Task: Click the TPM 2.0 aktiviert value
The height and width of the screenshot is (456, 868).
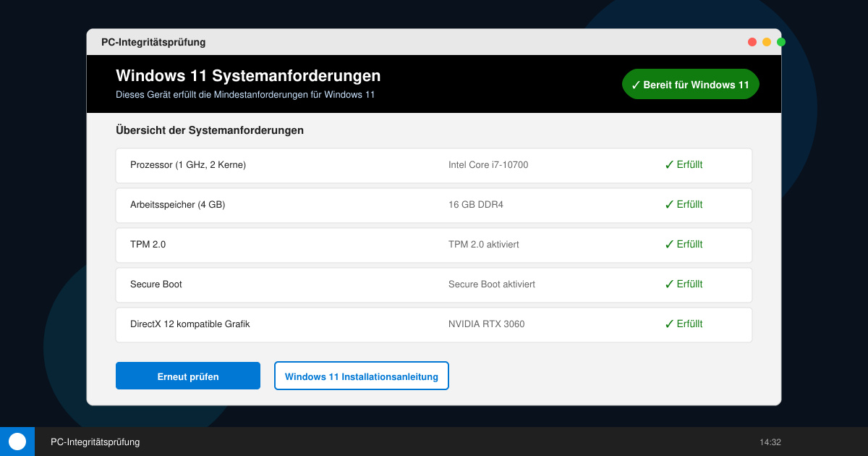Action: (484, 245)
